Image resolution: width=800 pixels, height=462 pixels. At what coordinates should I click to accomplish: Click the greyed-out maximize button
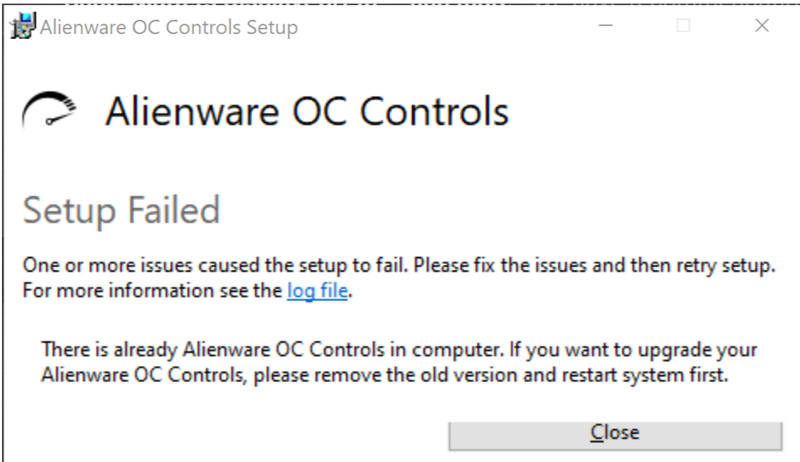pyautogui.click(x=684, y=27)
